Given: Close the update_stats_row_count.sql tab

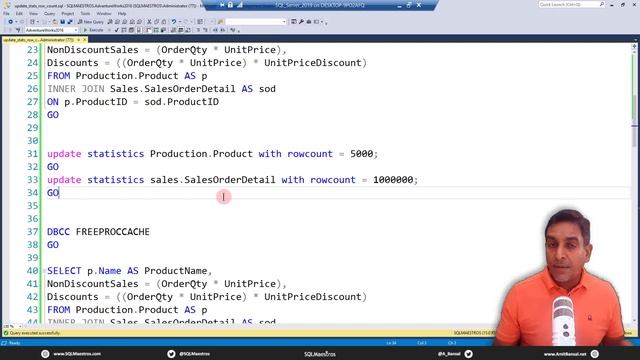Looking at the screenshot, I should [x=85, y=40].
